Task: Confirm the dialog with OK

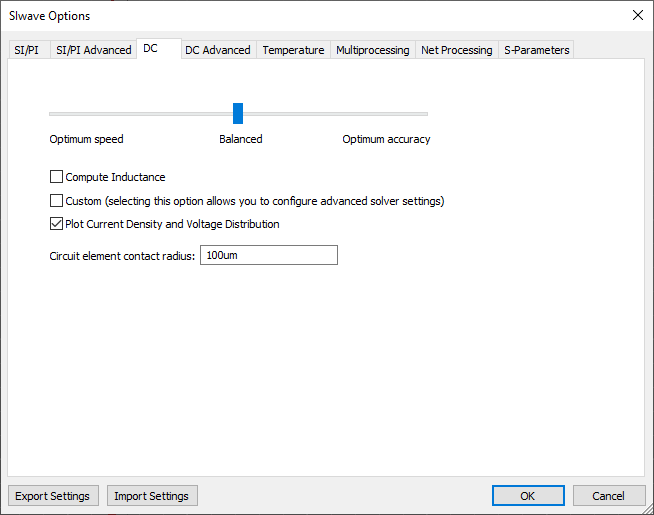Action: pos(527,496)
